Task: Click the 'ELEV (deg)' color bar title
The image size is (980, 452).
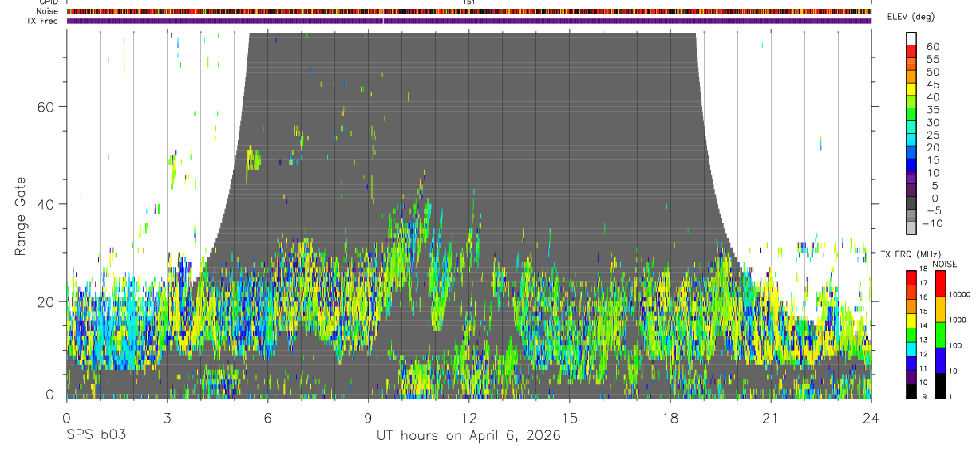Action: [911, 18]
